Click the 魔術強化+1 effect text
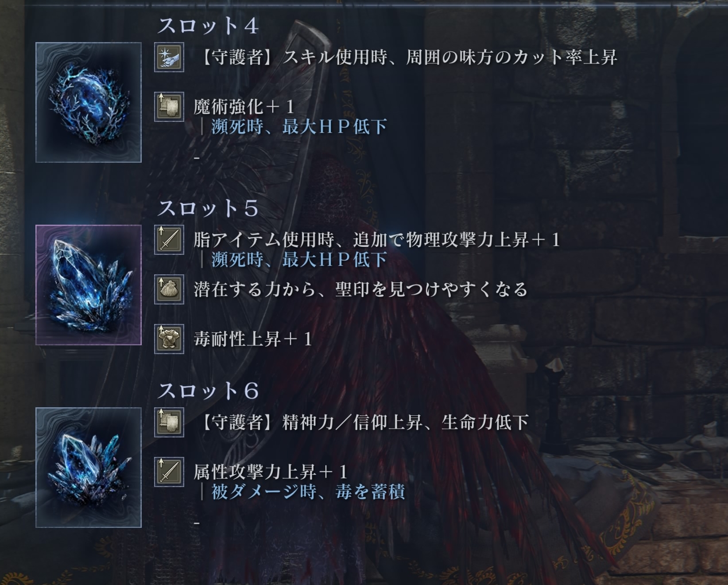This screenshot has height=585, width=728. pos(244,106)
